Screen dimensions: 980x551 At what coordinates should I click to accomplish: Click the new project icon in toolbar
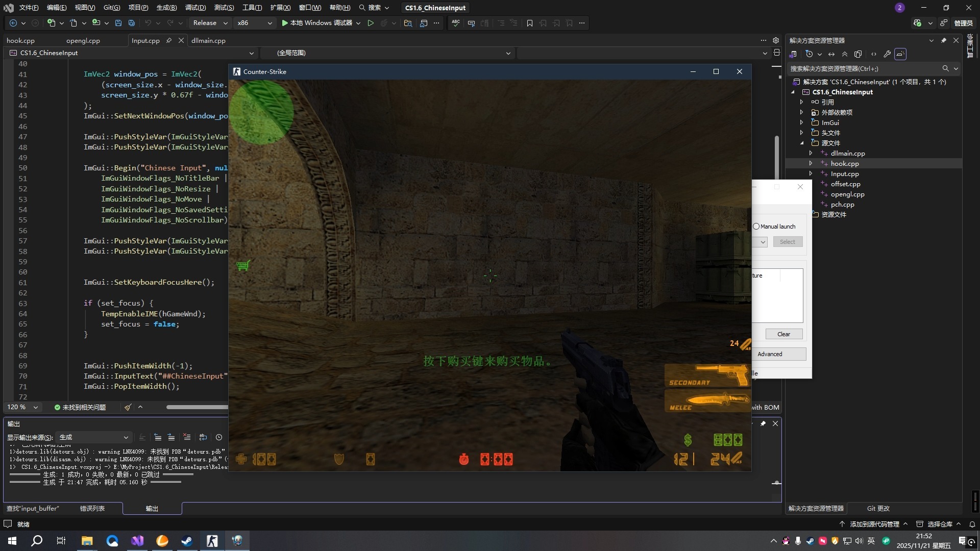point(51,23)
